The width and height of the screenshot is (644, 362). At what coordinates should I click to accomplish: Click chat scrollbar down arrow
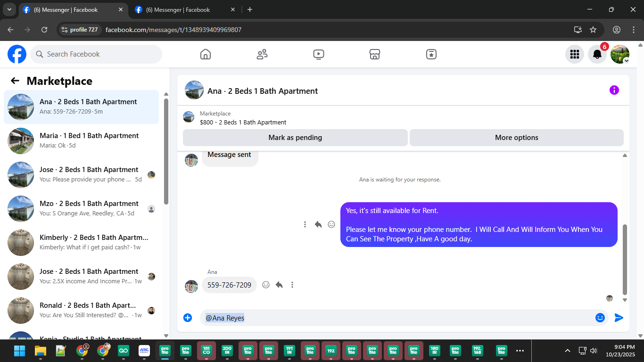(625, 300)
